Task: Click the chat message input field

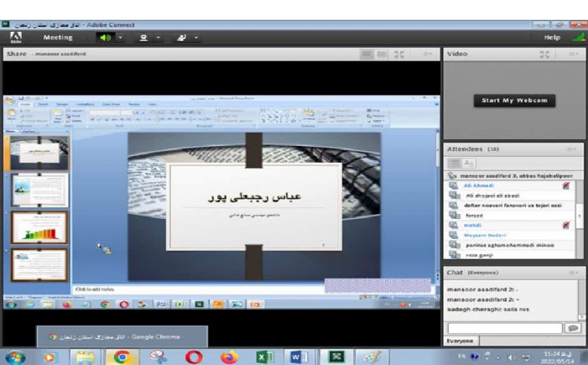Action: pyautogui.click(x=504, y=328)
